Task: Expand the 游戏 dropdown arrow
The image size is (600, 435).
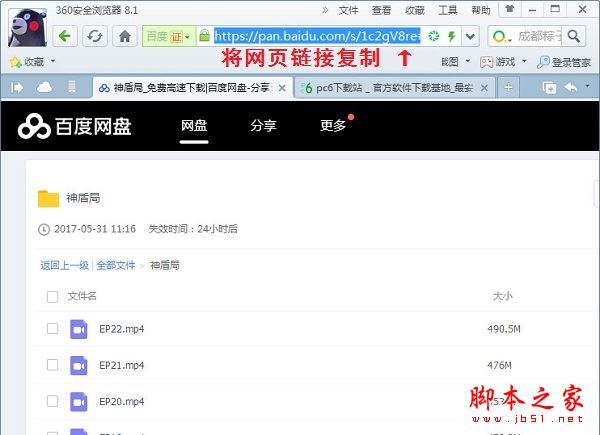Action: (x=524, y=61)
